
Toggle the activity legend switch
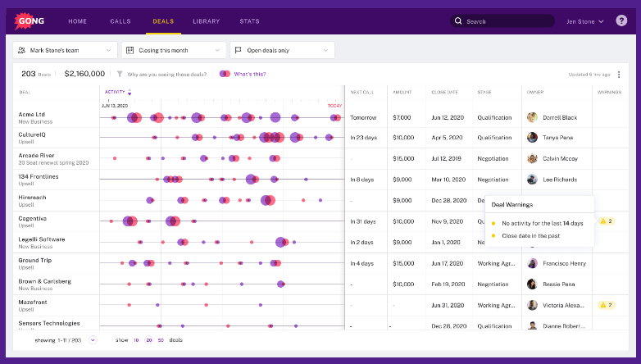(x=225, y=74)
